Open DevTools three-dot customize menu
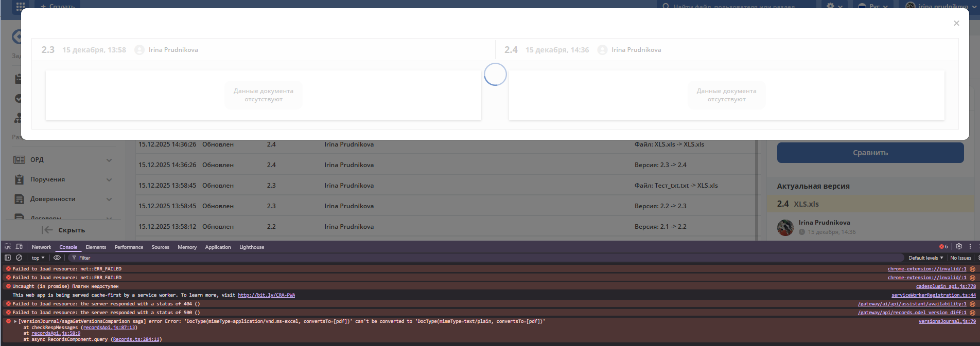 pos(970,247)
